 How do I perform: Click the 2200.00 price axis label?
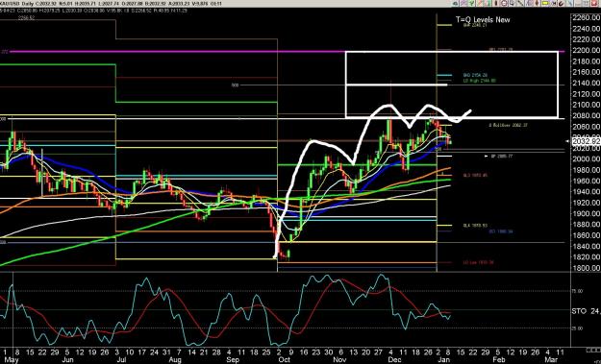tap(586, 50)
